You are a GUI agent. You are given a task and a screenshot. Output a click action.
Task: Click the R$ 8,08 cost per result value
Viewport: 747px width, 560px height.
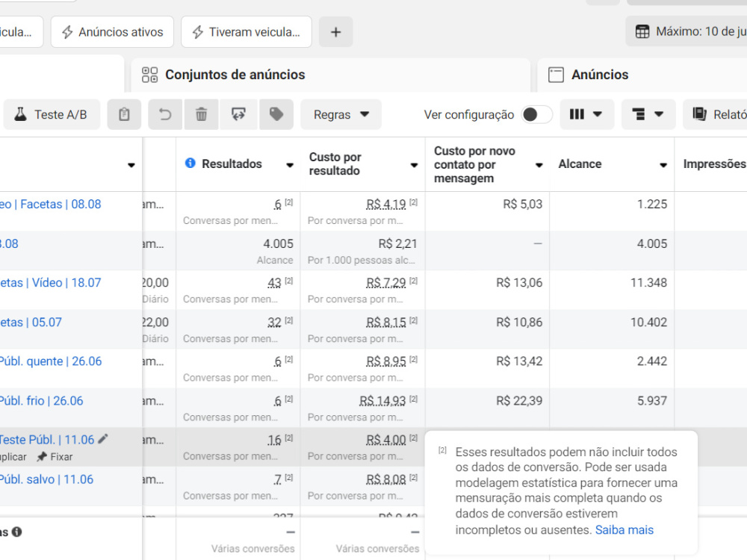tap(386, 479)
